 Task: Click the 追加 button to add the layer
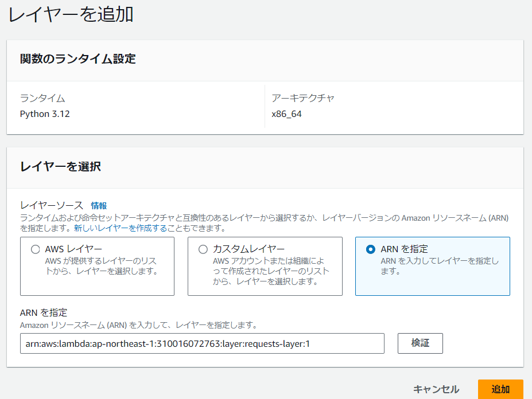[x=501, y=389]
